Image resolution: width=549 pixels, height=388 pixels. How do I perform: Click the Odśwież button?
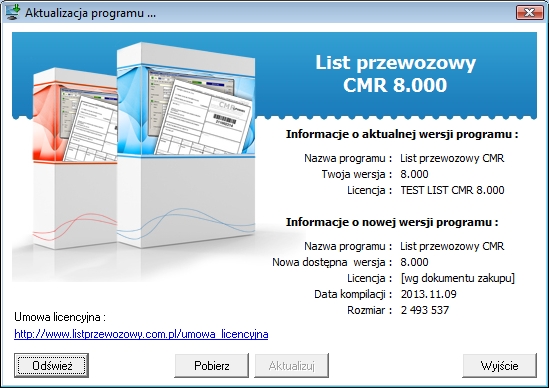(x=51, y=365)
